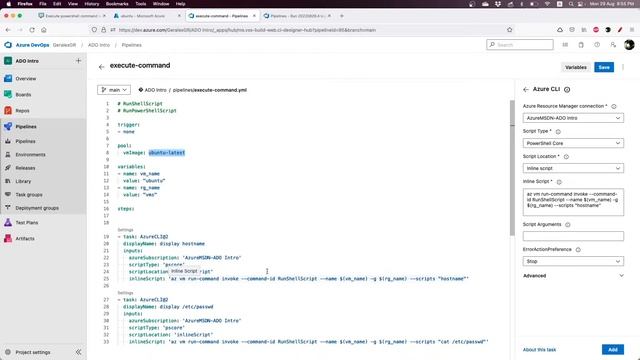Click the Inline Script text area
The width and height of the screenshot is (640, 360).
[x=573, y=202]
